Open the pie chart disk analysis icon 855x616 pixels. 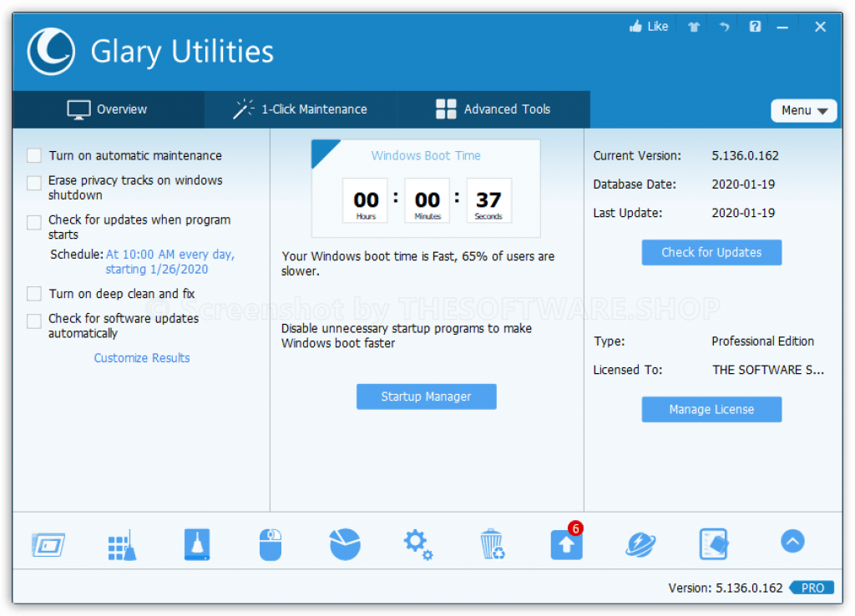click(345, 545)
